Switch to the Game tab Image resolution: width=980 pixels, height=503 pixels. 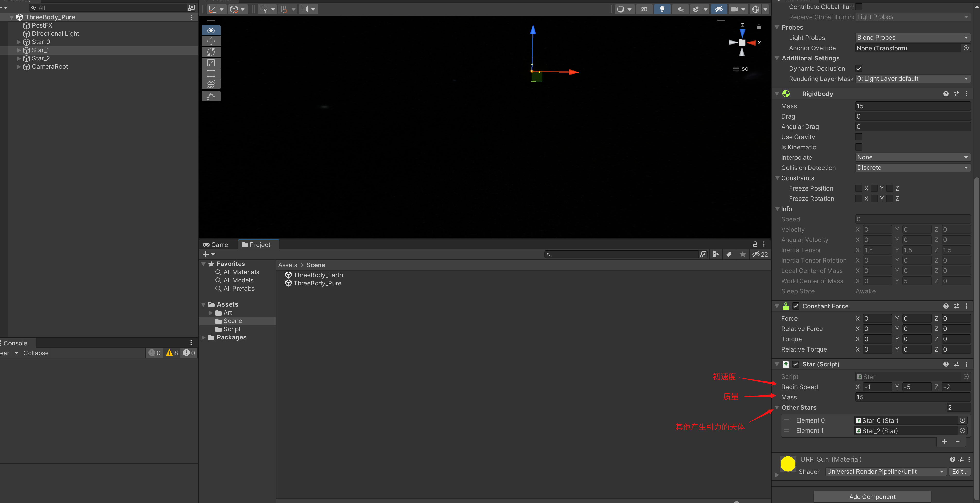click(216, 245)
